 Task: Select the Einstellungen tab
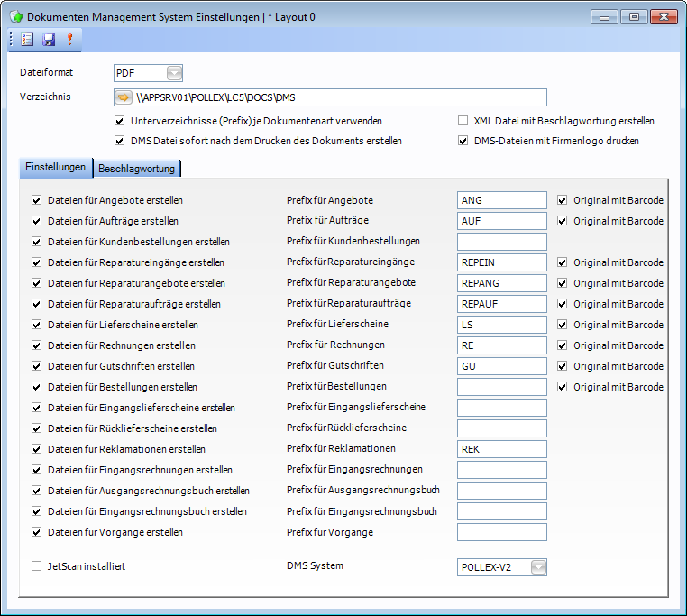coord(56,167)
